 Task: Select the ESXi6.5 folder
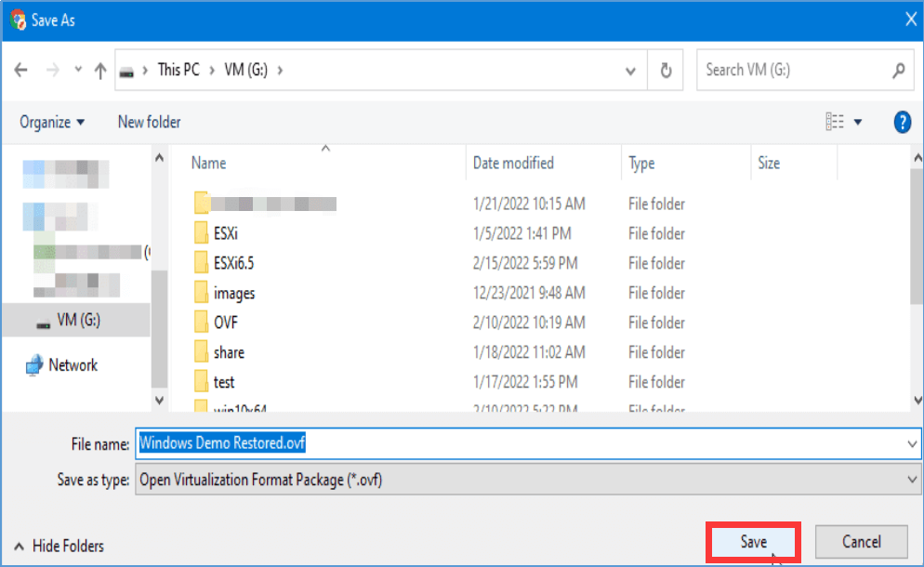coord(234,263)
